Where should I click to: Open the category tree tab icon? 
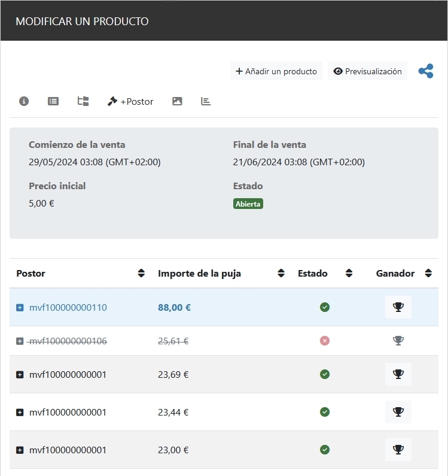83,101
